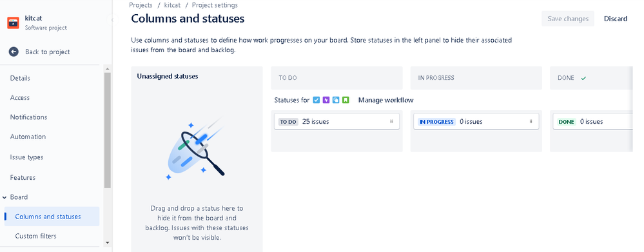This screenshot has width=644, height=252.
Task: Select Issue types in the sidebar
Action: pos(26,157)
